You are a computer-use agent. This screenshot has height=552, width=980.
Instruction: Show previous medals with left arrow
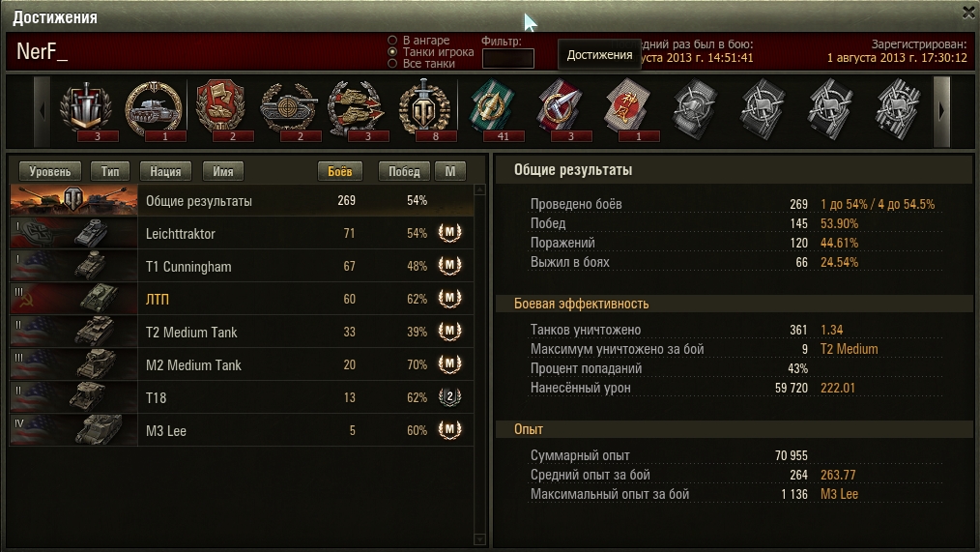click(x=42, y=111)
